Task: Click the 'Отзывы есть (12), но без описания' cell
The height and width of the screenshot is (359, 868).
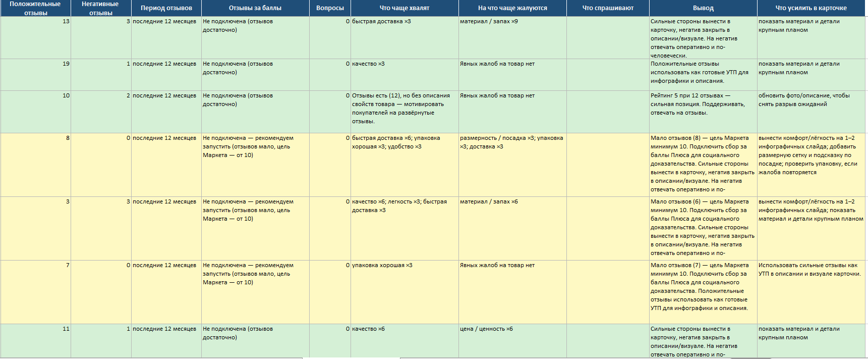Action: (404, 112)
